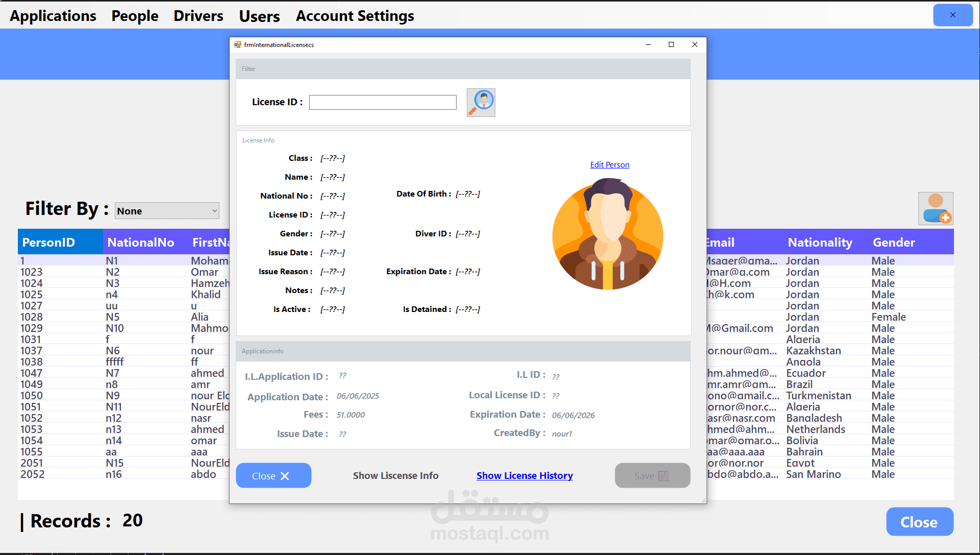Open Show License History link
The width and height of the screenshot is (980, 555).
tap(524, 476)
